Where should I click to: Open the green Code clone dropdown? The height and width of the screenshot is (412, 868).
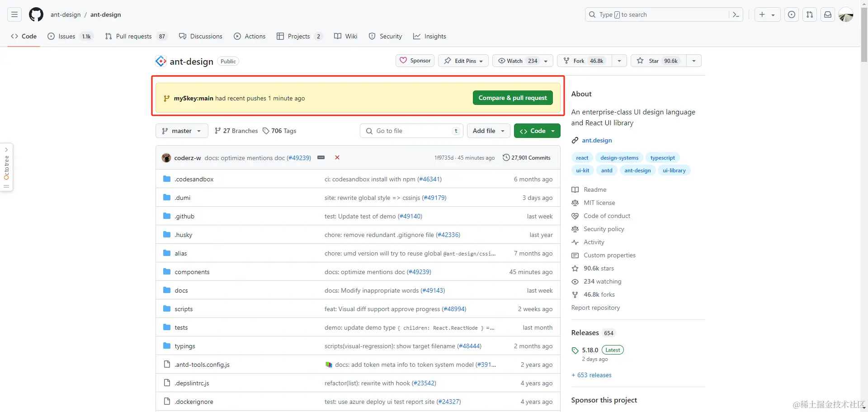coord(537,131)
